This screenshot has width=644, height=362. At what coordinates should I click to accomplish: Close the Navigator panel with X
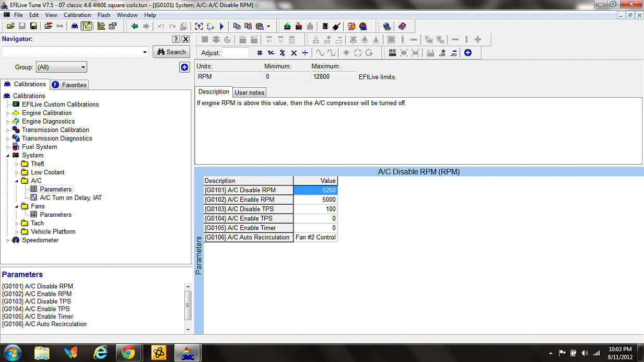click(x=185, y=39)
